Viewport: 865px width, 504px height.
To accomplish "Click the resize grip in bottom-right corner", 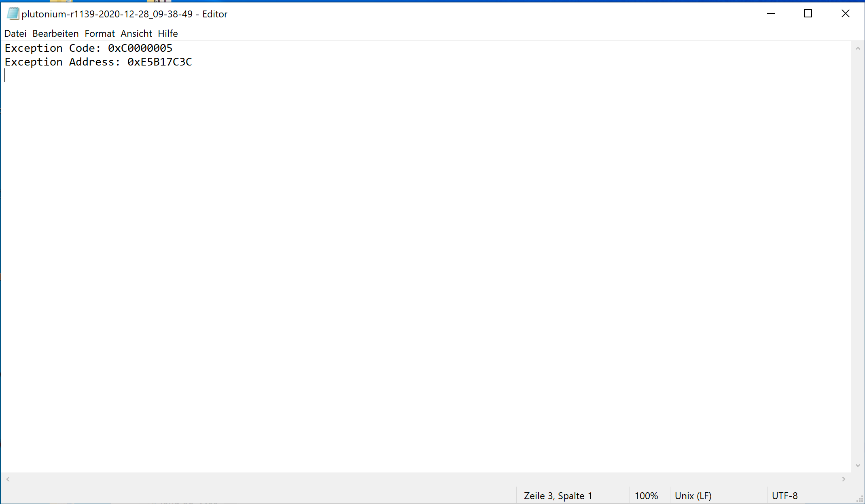I will (860, 500).
